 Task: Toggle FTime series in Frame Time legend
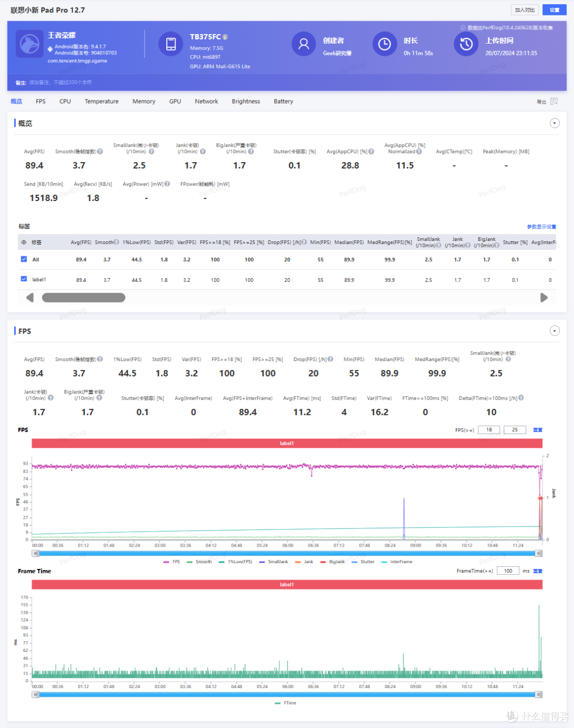(285, 703)
